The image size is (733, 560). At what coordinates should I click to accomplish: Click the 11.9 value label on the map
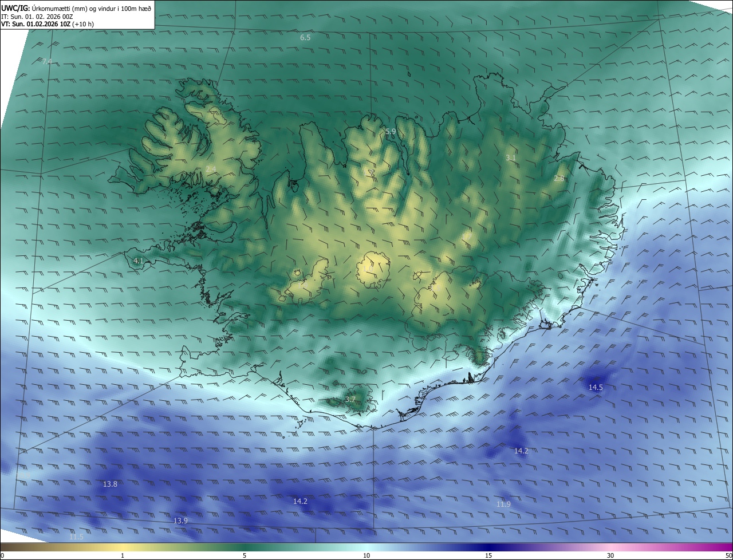coord(503,504)
